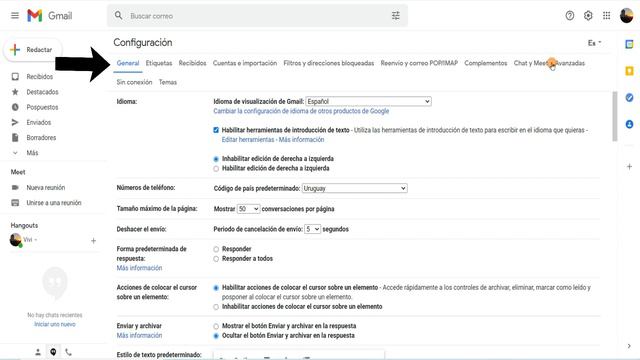The image size is (640, 360).
Task: Open the 50 conversations per page dropdown
Action: [248, 209]
